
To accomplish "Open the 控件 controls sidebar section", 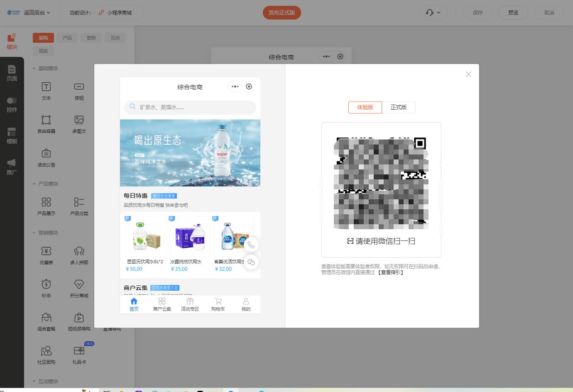I will coord(12,105).
